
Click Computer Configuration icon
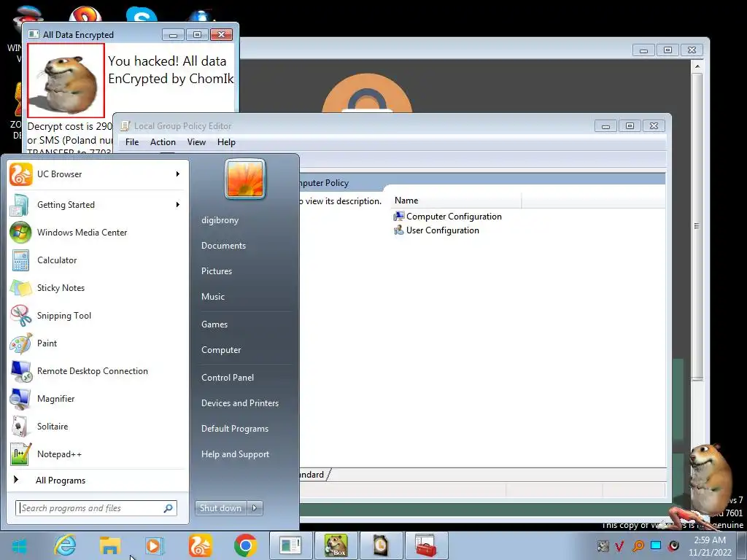coord(399,217)
